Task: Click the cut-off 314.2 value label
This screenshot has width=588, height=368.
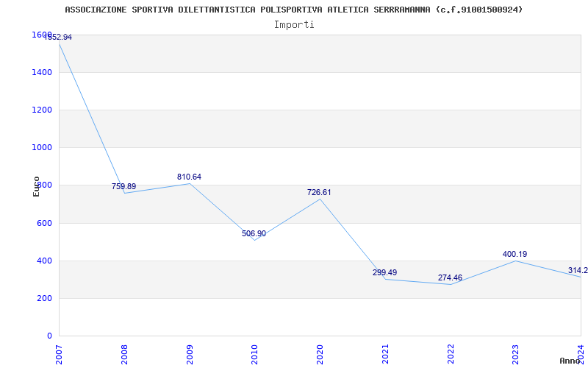Action: pyautogui.click(x=578, y=270)
